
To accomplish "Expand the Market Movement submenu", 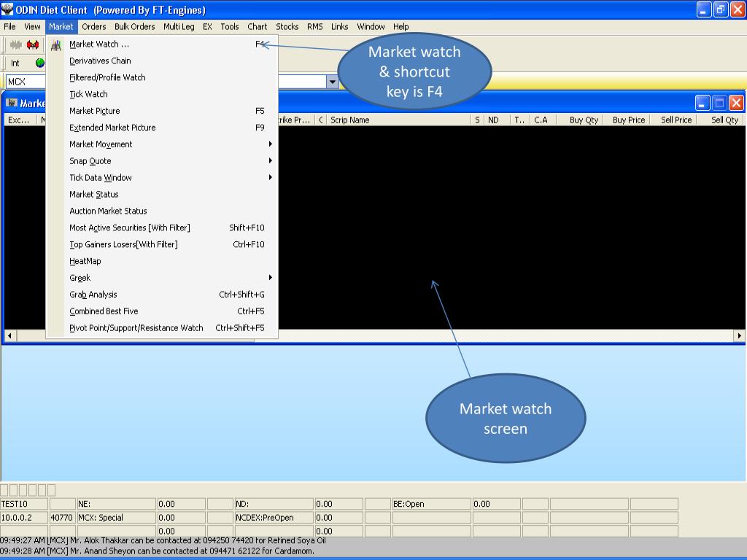I will point(162,144).
